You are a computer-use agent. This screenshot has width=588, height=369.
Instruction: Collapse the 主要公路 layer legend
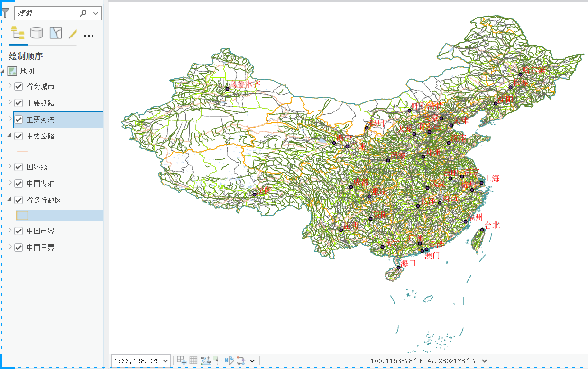10,136
